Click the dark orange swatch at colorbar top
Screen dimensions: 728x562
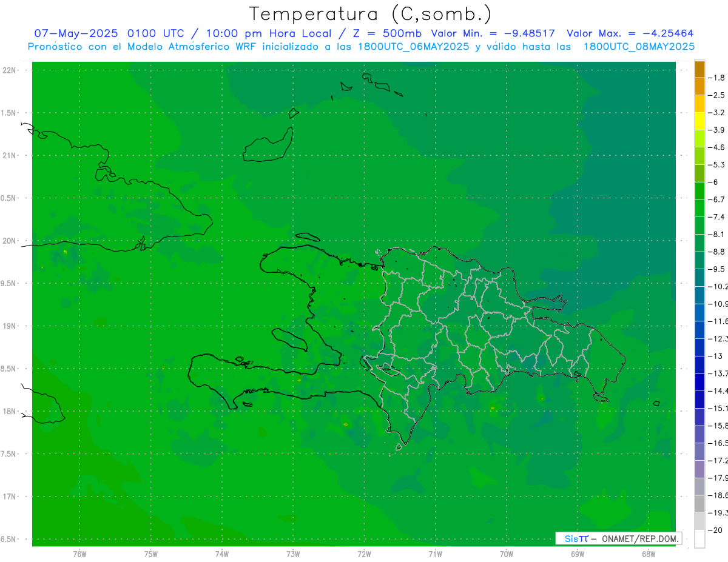(x=699, y=69)
